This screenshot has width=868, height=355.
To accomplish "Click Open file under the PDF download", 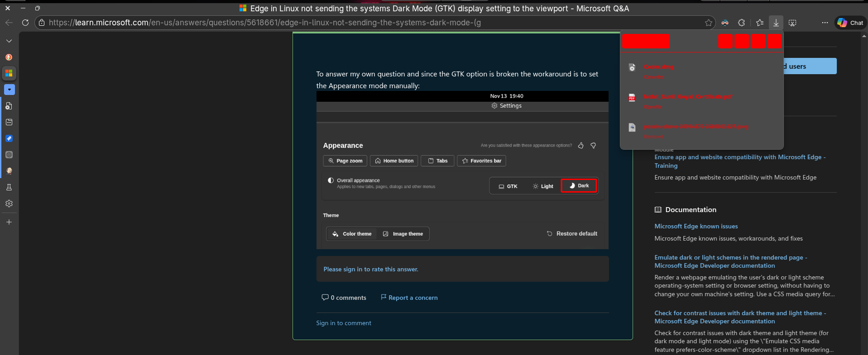I will [x=653, y=107].
